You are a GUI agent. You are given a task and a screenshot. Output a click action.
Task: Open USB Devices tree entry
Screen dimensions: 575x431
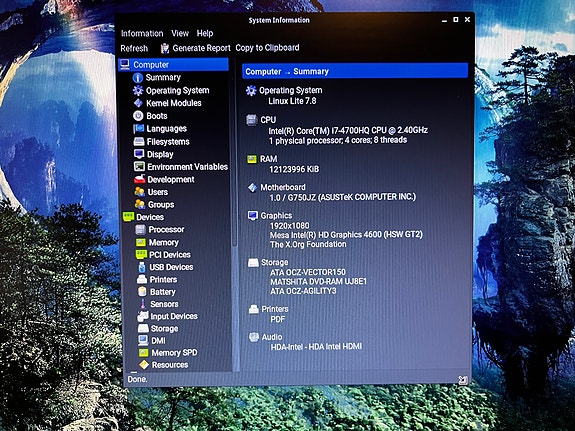click(x=171, y=267)
